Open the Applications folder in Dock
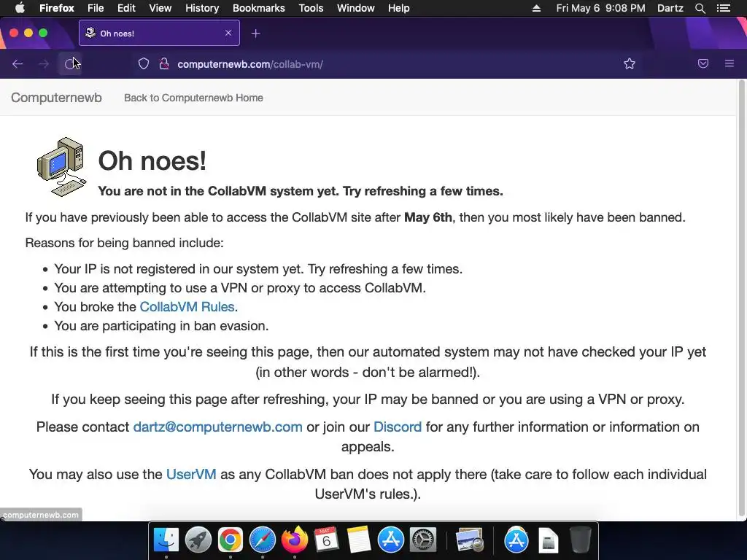This screenshot has width=747, height=560. pyautogui.click(x=516, y=540)
